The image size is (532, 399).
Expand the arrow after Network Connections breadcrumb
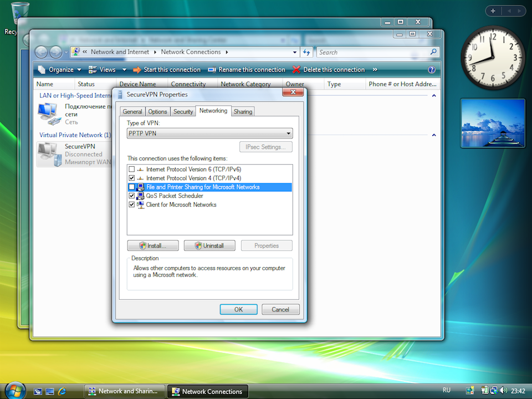point(227,52)
